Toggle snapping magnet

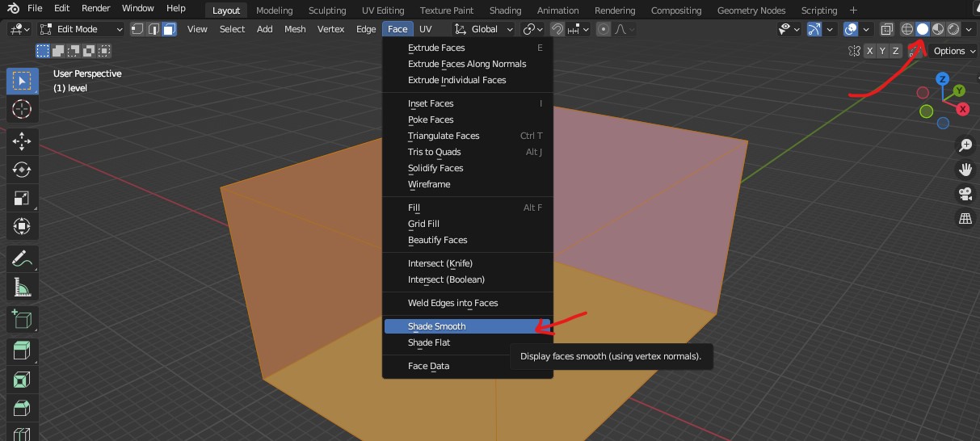(557, 29)
